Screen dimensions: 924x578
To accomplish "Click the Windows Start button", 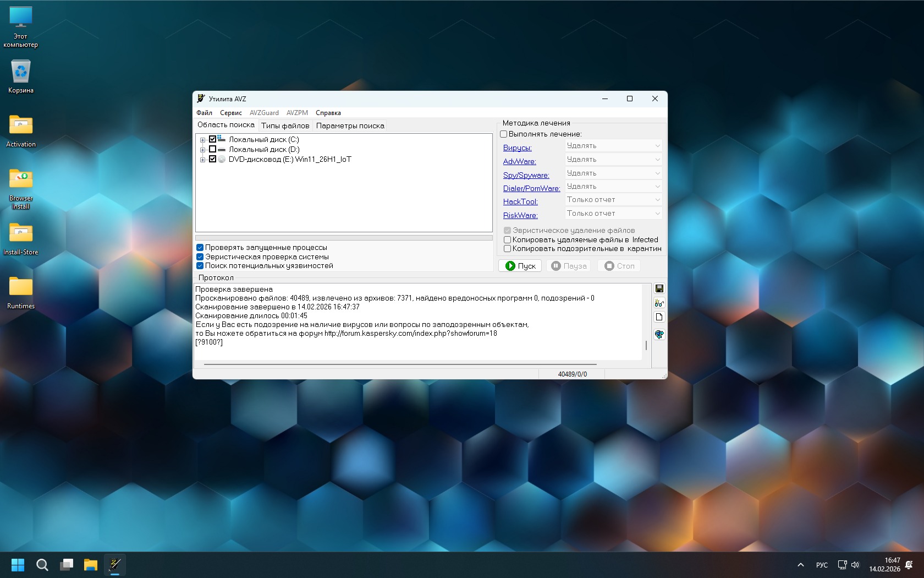I will pos(18,565).
